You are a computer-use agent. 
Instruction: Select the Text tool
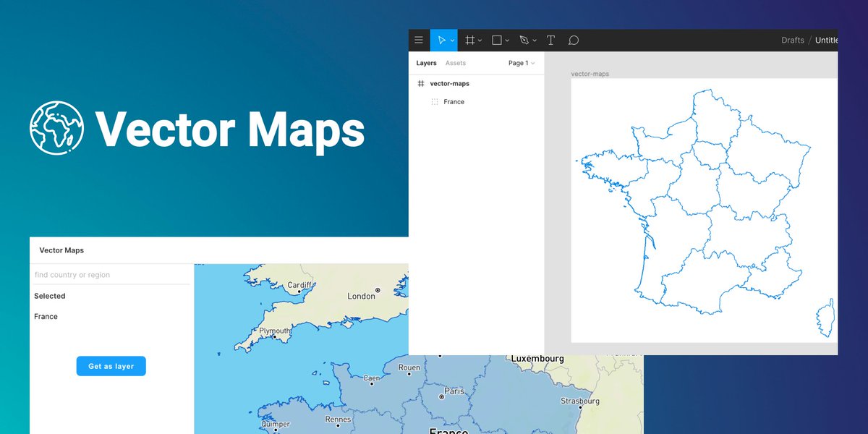(x=550, y=40)
